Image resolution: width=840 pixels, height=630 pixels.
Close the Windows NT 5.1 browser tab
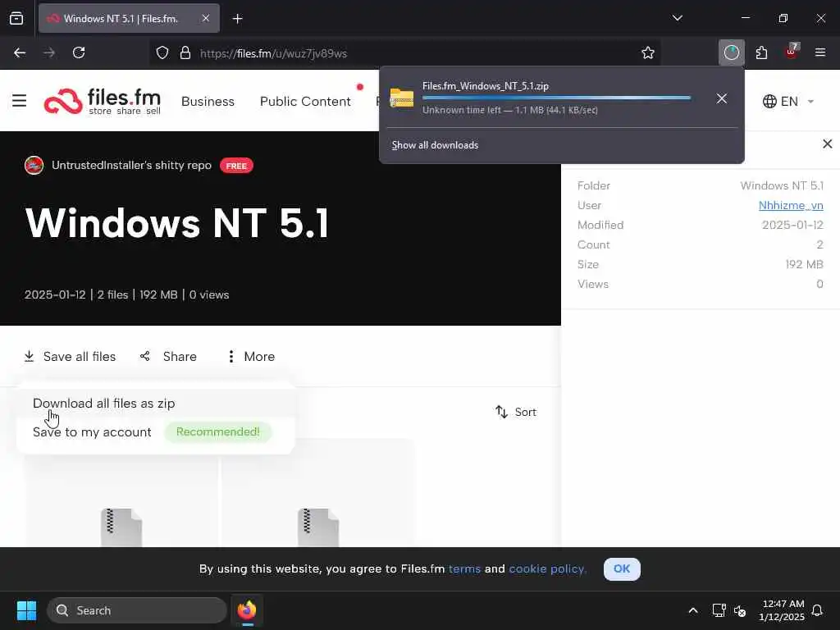pyautogui.click(x=206, y=18)
